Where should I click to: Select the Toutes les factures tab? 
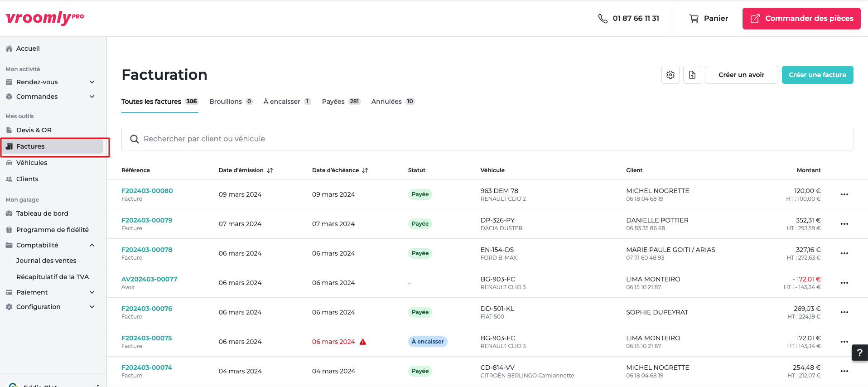pos(160,102)
